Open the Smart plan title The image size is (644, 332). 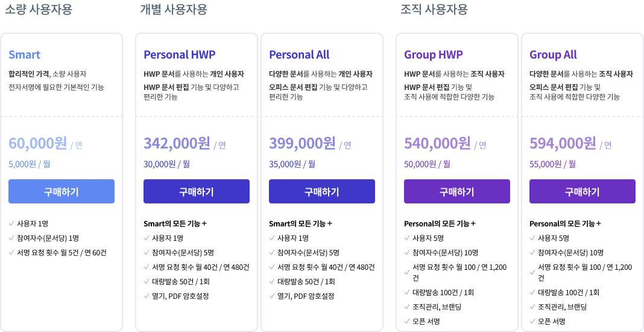[x=25, y=55]
